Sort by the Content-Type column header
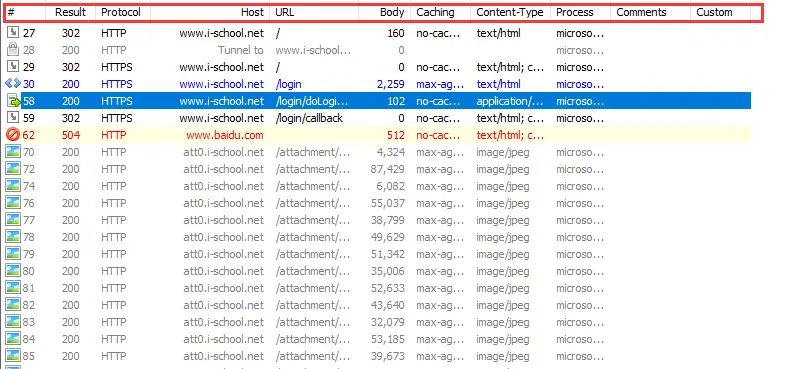This screenshot has width=786, height=369. tap(510, 13)
